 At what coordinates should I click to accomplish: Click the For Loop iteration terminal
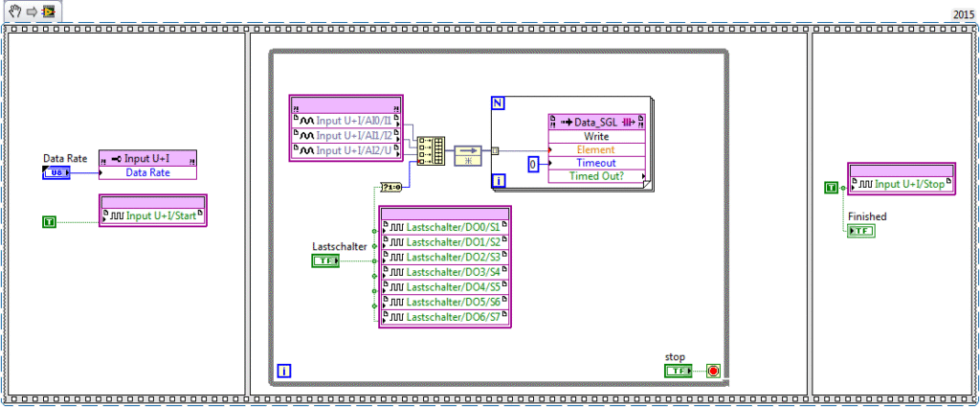[498, 179]
